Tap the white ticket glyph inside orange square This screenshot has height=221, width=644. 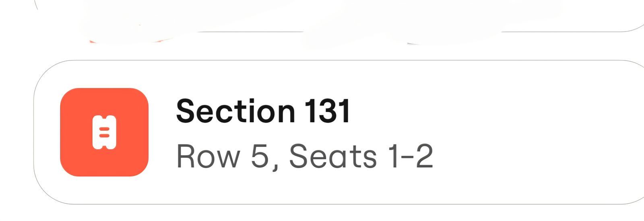click(104, 132)
